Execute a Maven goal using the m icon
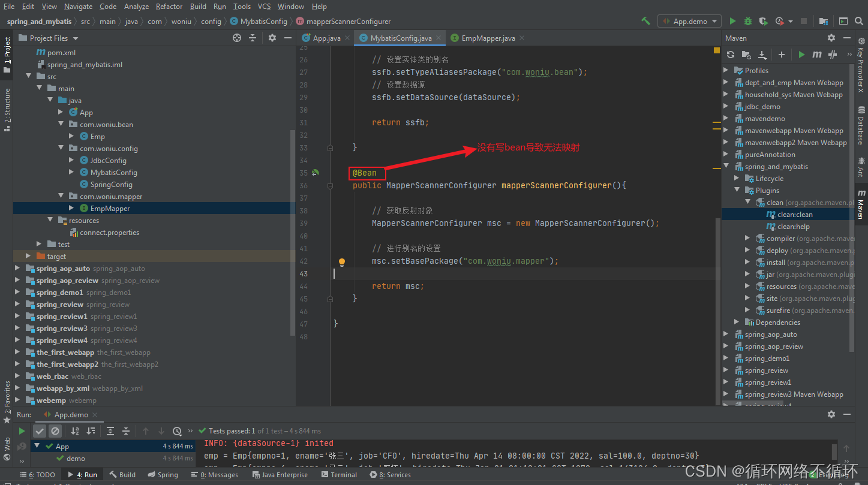This screenshot has height=485, width=868. 817,54
